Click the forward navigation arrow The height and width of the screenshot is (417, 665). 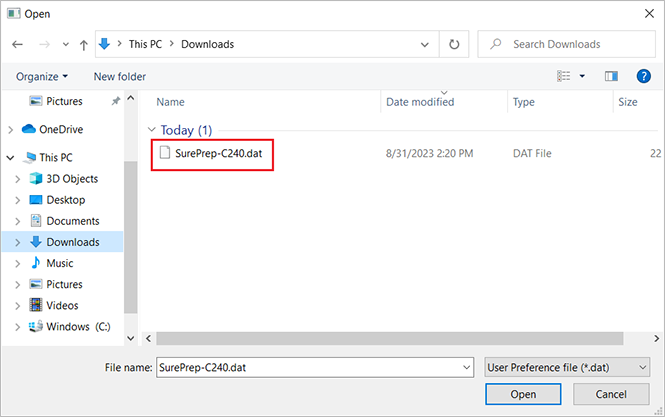coord(45,44)
